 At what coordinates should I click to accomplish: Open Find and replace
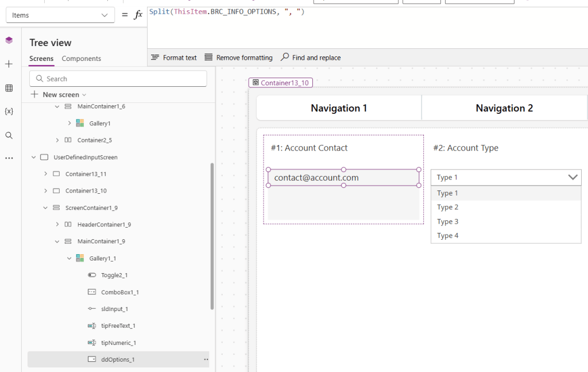(x=311, y=57)
